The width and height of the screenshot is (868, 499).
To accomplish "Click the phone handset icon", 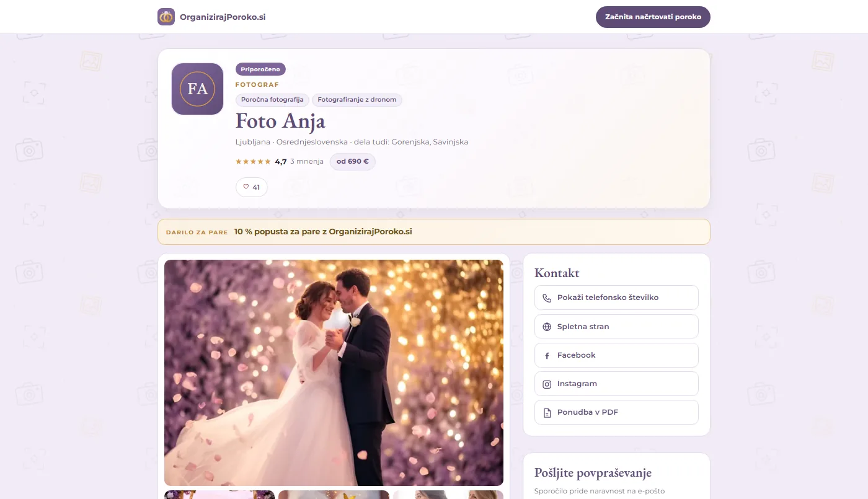I will tap(547, 298).
